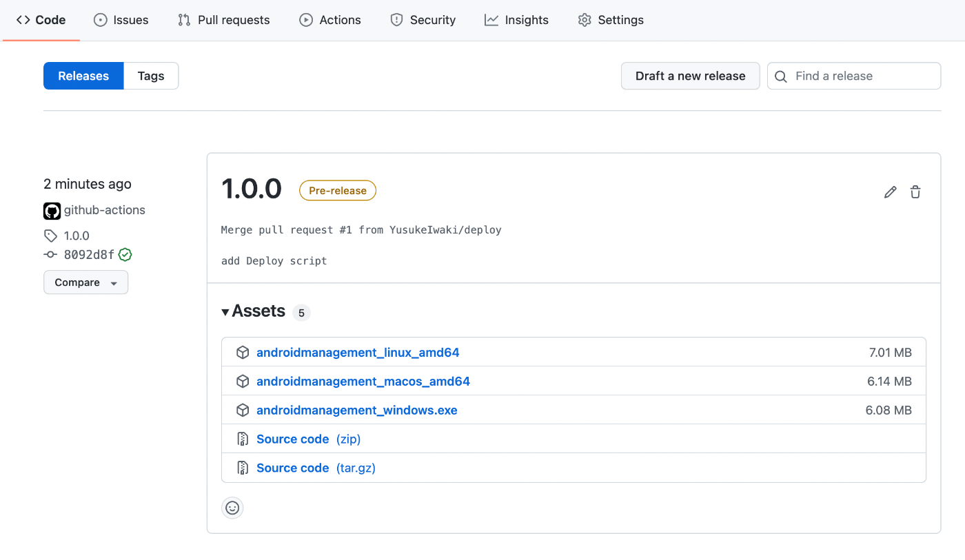965x560 pixels.
Task: Click the tag icon beside 1.0.0
Action: coord(50,236)
